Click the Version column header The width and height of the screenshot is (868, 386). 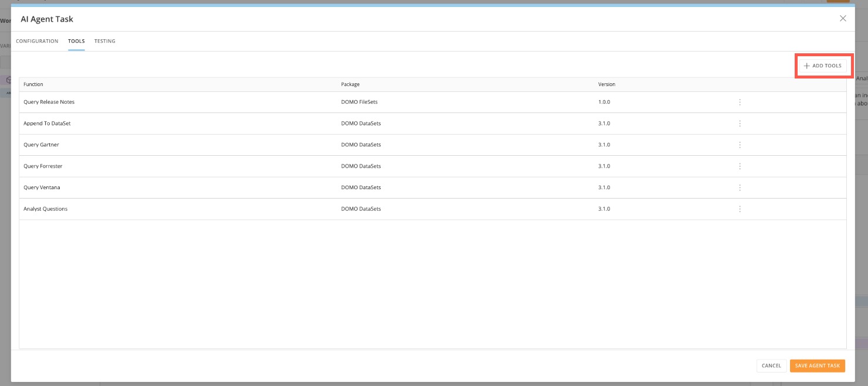tap(606, 84)
